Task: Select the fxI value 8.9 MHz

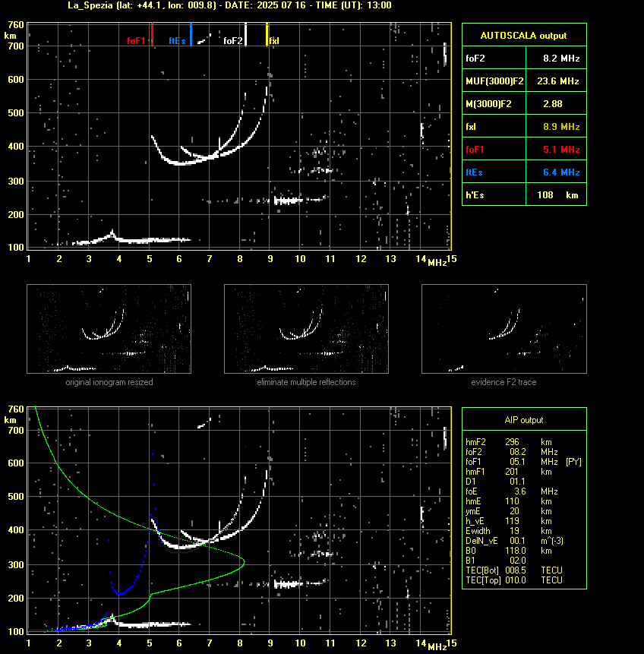Action: pyautogui.click(x=561, y=127)
